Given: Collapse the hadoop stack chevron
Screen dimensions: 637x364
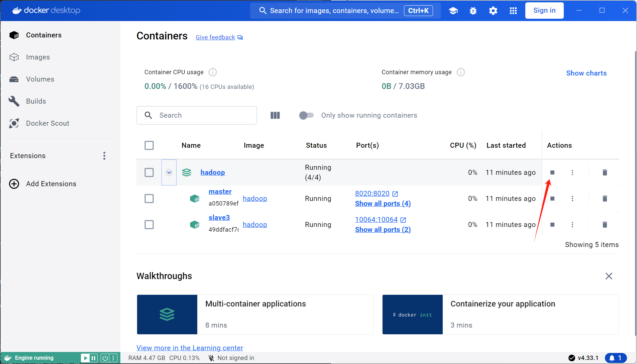Looking at the screenshot, I should pos(169,172).
